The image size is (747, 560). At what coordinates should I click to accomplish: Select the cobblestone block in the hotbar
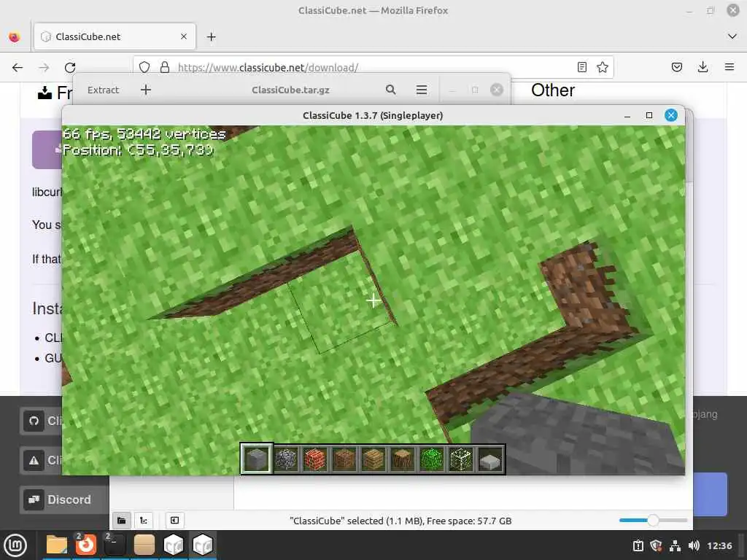[x=286, y=459]
